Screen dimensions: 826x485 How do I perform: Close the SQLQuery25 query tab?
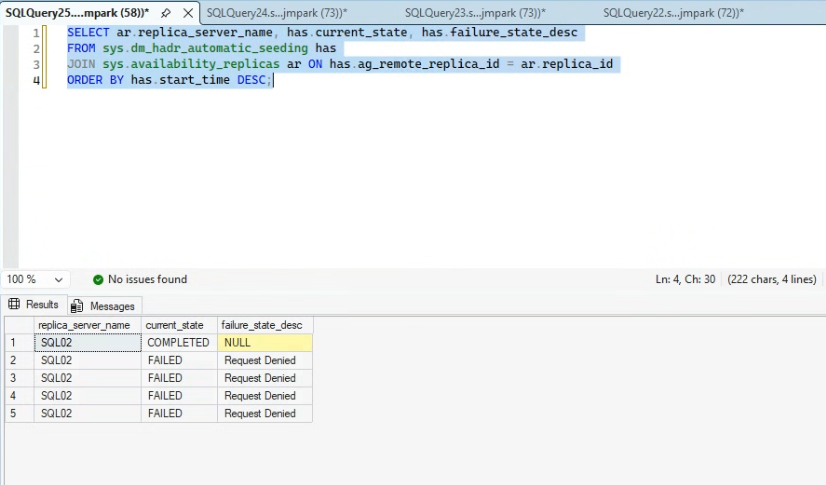tap(188, 13)
